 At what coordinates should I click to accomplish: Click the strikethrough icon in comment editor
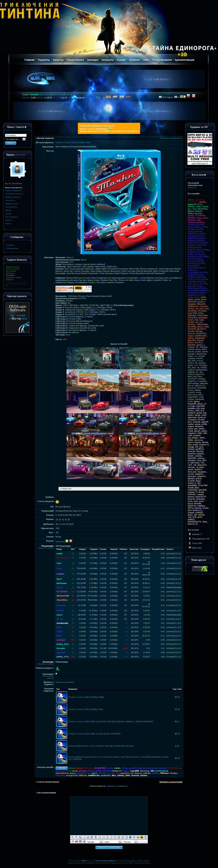coord(92,837)
